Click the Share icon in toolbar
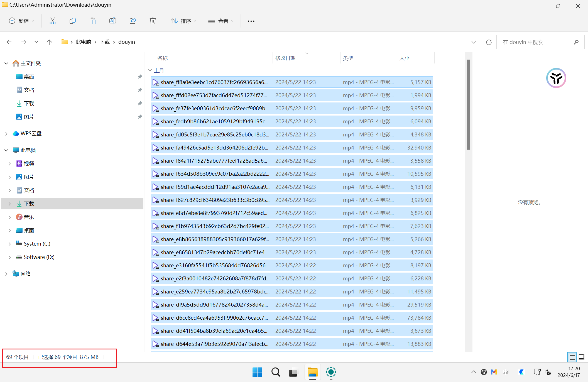The height and width of the screenshot is (382, 588). pos(133,21)
